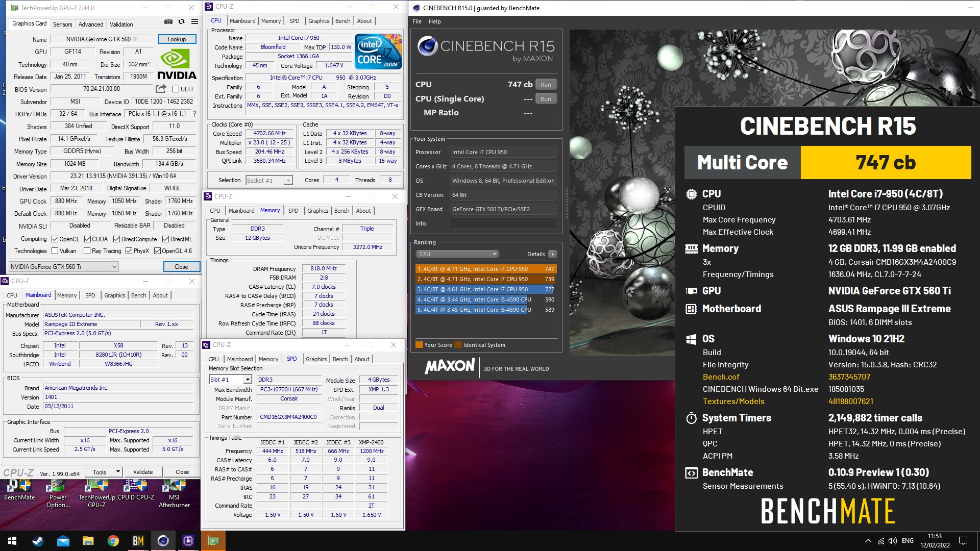Toggle the UEFI checkbox in GPU-Z
The width and height of the screenshot is (980, 551).
coord(176,89)
